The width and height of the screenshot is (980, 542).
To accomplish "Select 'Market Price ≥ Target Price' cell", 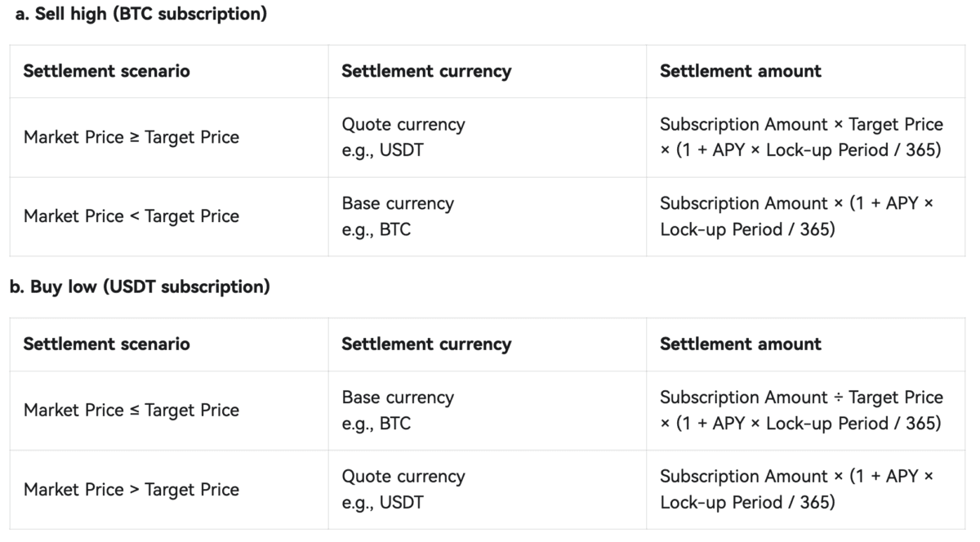I will click(x=131, y=137).
